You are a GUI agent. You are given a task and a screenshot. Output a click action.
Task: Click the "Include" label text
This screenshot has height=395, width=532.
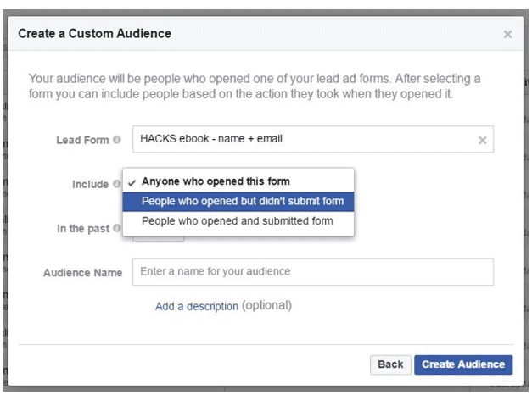(x=90, y=184)
